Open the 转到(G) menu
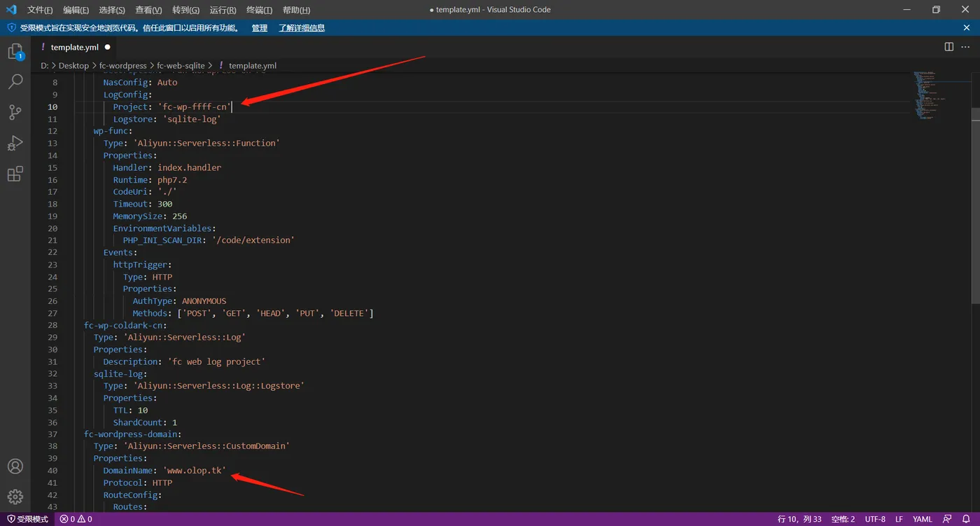Screen dimensions: 980x526 click(185, 10)
